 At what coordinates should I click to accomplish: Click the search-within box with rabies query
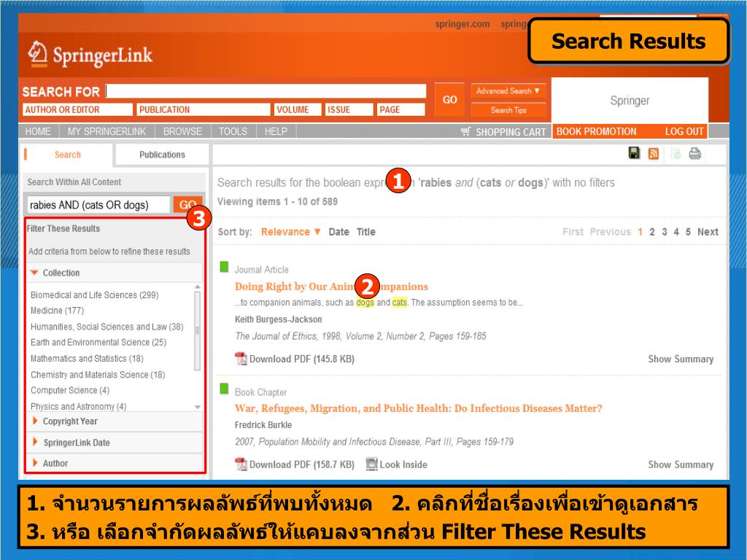(x=98, y=205)
